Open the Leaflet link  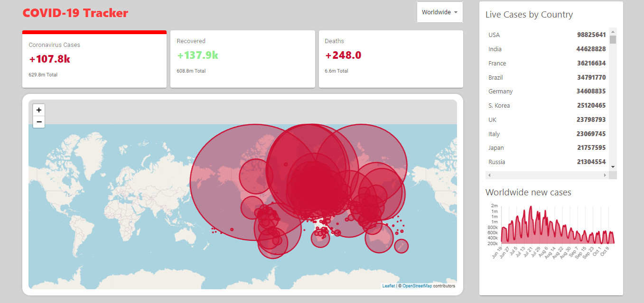[389, 286]
